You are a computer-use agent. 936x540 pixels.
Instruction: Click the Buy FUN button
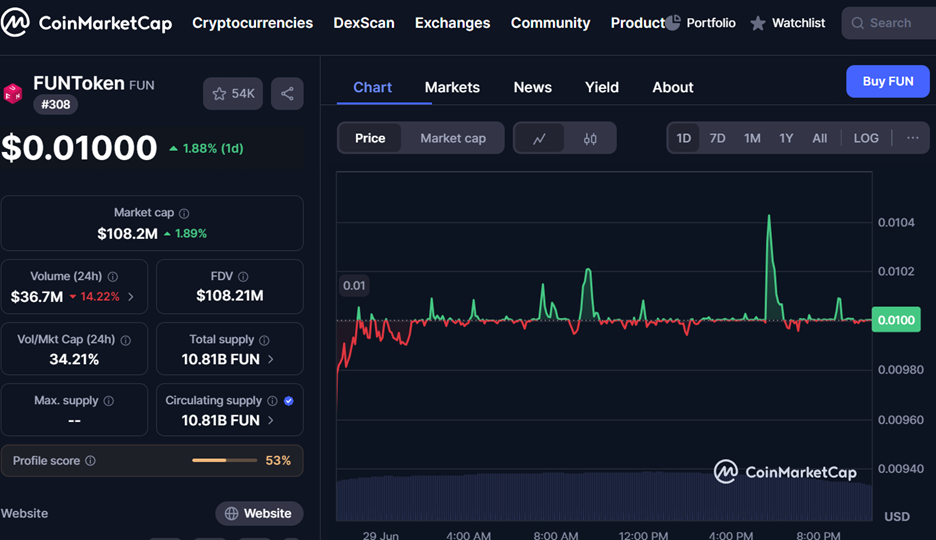point(887,81)
